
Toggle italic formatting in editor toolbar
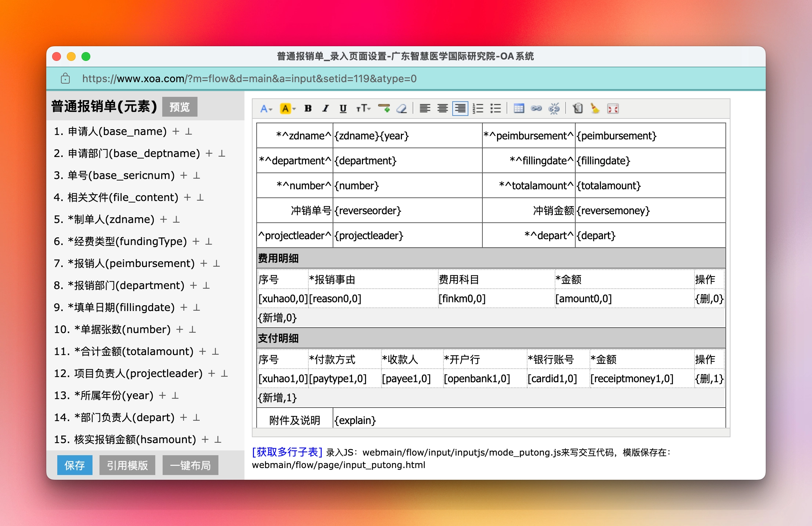[x=325, y=109]
